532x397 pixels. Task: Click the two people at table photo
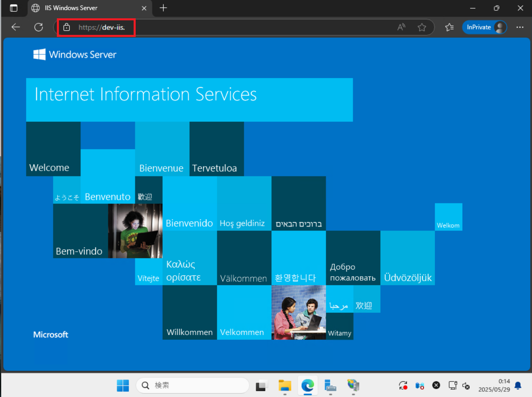click(x=299, y=312)
